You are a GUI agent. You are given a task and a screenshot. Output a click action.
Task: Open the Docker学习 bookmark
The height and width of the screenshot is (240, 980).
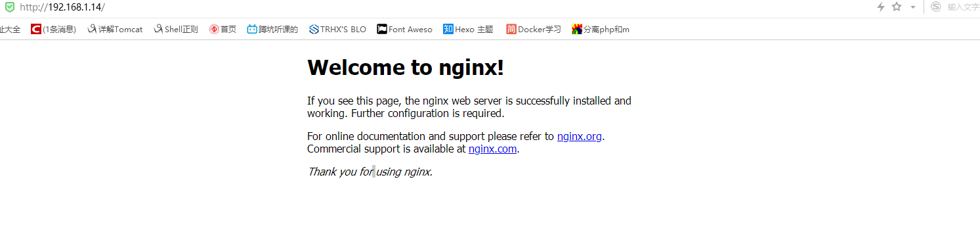click(534, 29)
